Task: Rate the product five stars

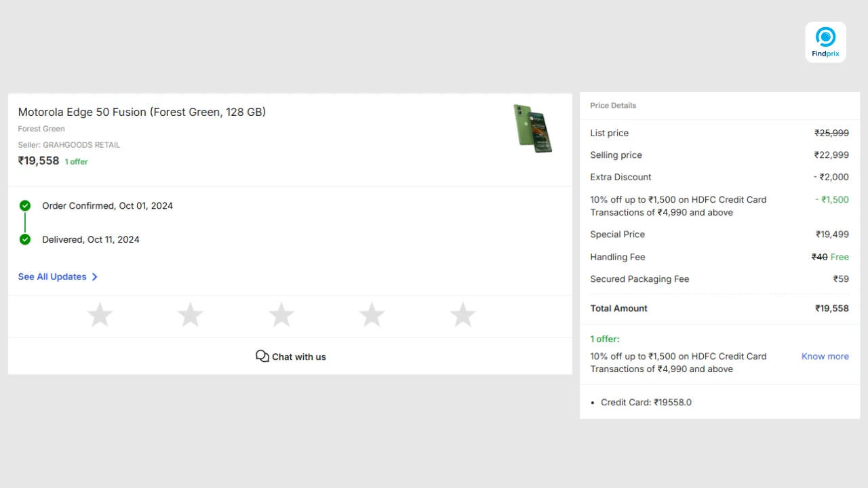Action: [x=463, y=315]
